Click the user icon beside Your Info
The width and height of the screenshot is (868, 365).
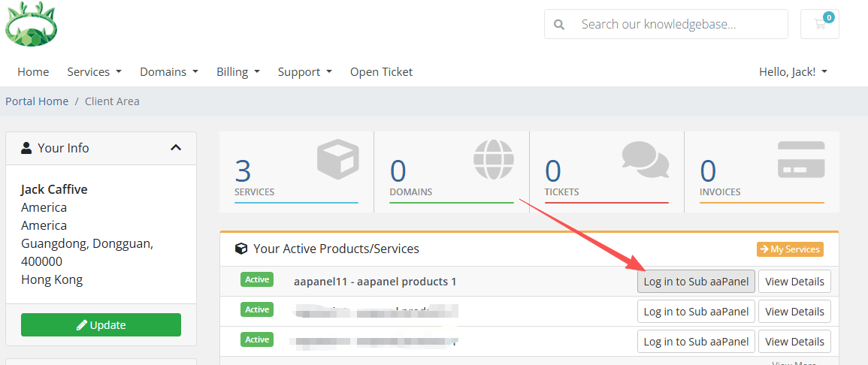pos(26,148)
